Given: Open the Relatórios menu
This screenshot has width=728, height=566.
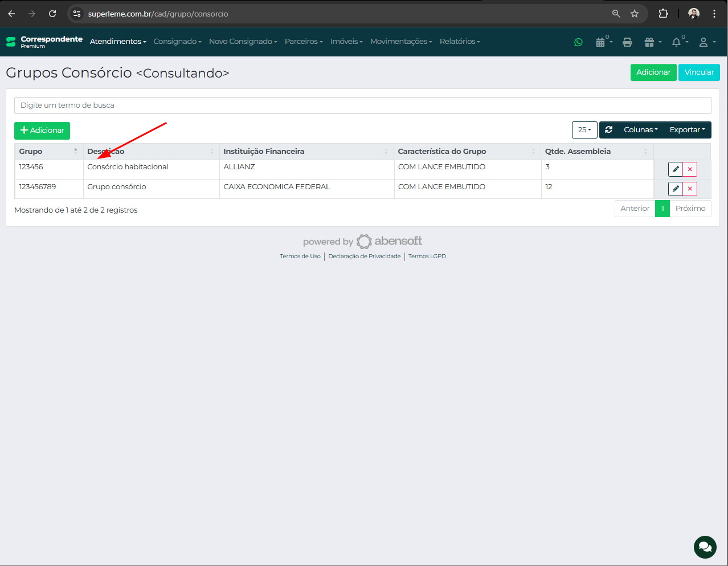Looking at the screenshot, I should (460, 42).
